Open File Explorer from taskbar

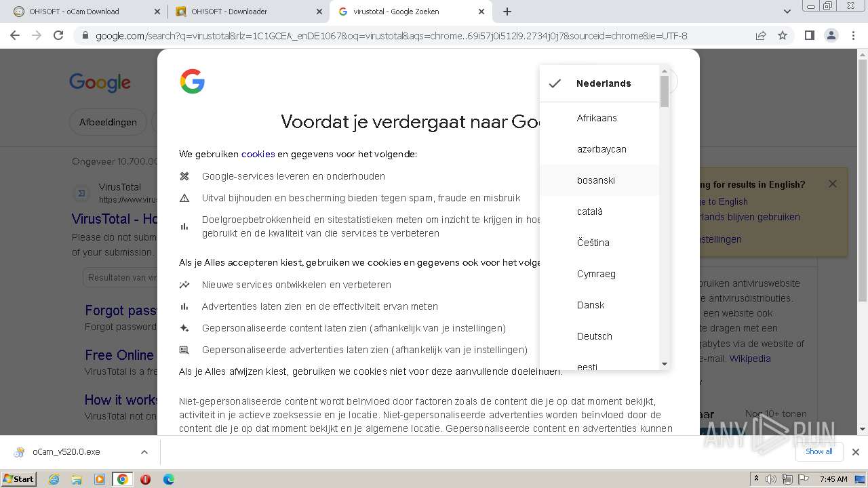(77, 479)
